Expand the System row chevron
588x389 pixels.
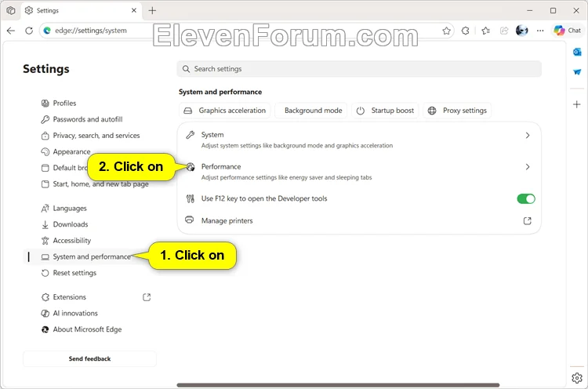(528, 135)
